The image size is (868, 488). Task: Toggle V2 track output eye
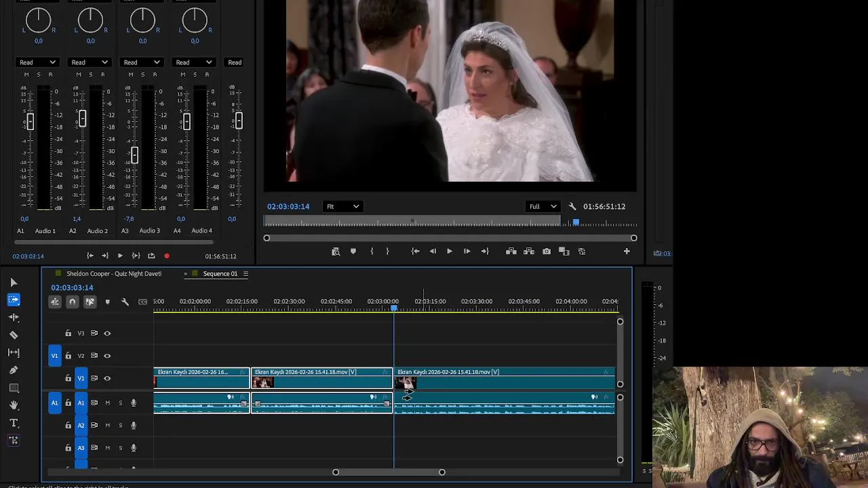point(107,356)
